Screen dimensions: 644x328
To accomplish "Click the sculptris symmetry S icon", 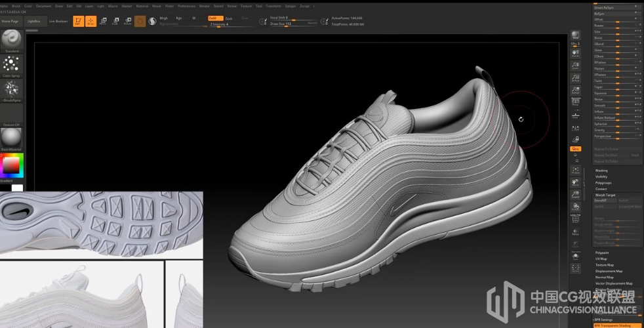I will click(152, 22).
